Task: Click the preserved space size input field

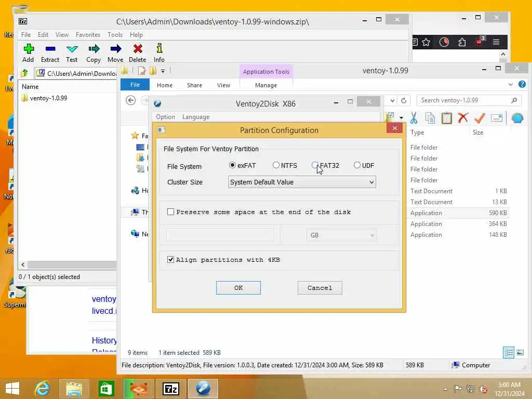Action: (220, 235)
